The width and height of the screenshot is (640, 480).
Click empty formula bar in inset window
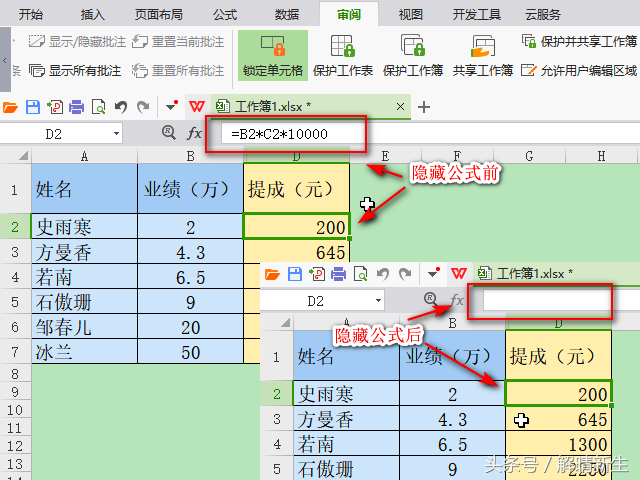click(x=561, y=301)
